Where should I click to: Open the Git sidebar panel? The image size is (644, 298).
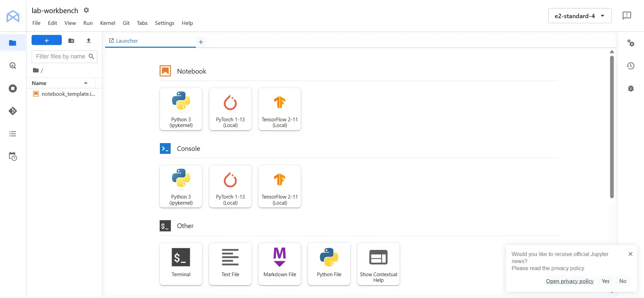(x=13, y=111)
